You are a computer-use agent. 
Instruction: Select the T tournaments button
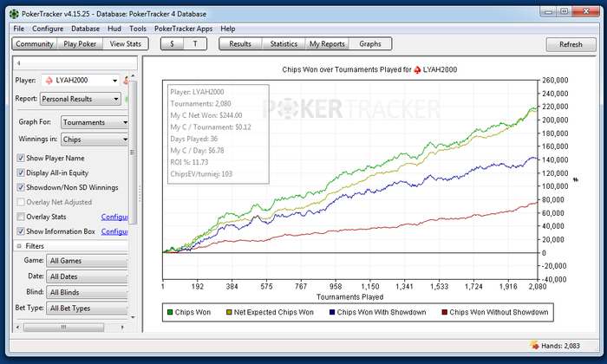click(195, 44)
